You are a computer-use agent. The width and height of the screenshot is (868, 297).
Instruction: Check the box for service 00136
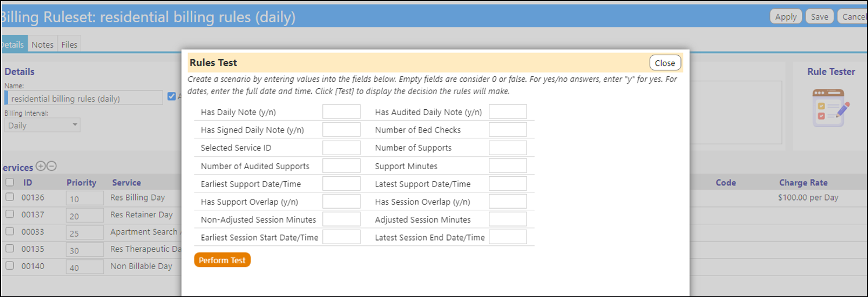click(10, 197)
